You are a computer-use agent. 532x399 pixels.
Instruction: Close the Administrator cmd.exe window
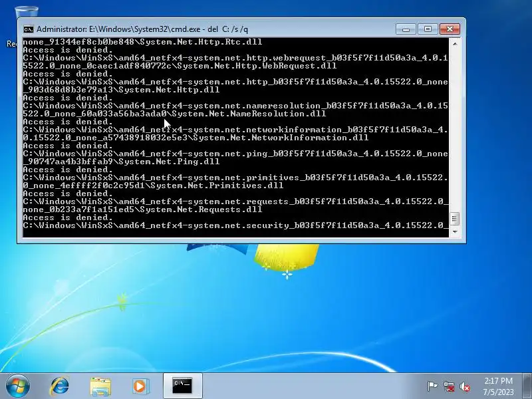(450, 29)
